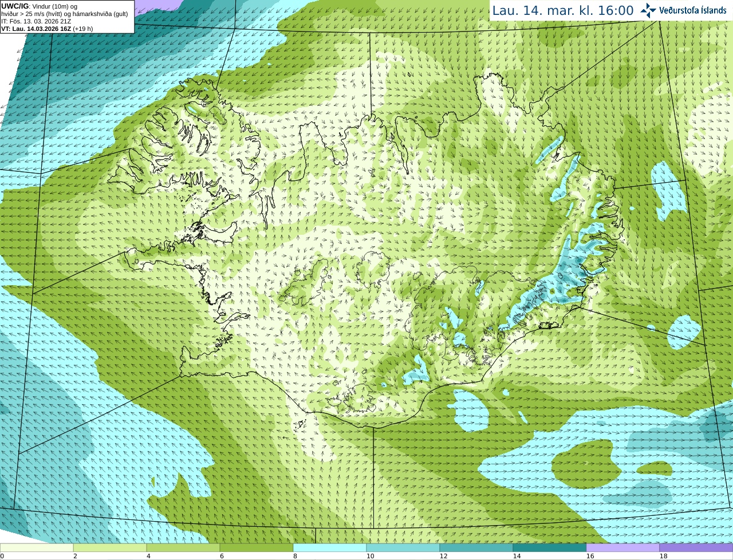Click the Veðurstofa Íslands name text

(692, 10)
